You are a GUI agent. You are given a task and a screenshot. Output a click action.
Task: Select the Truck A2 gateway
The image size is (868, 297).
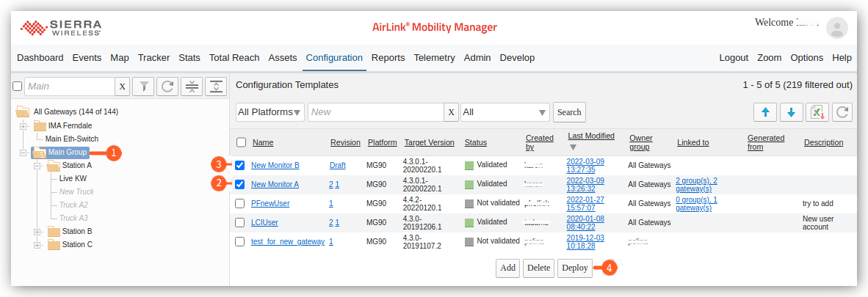(73, 205)
